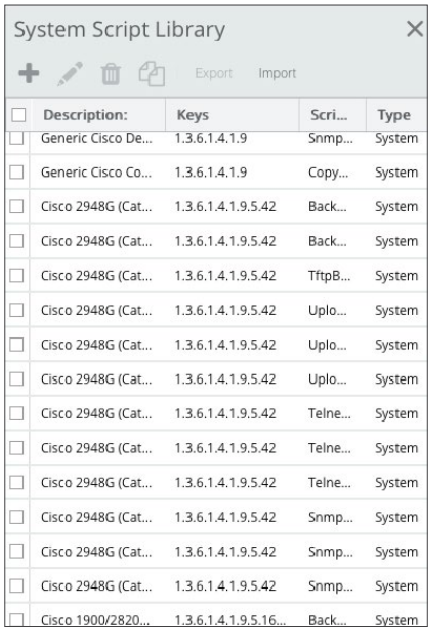Select the Cisco 1900/2820... description
This screenshot has width=432, height=631.
click(95, 620)
